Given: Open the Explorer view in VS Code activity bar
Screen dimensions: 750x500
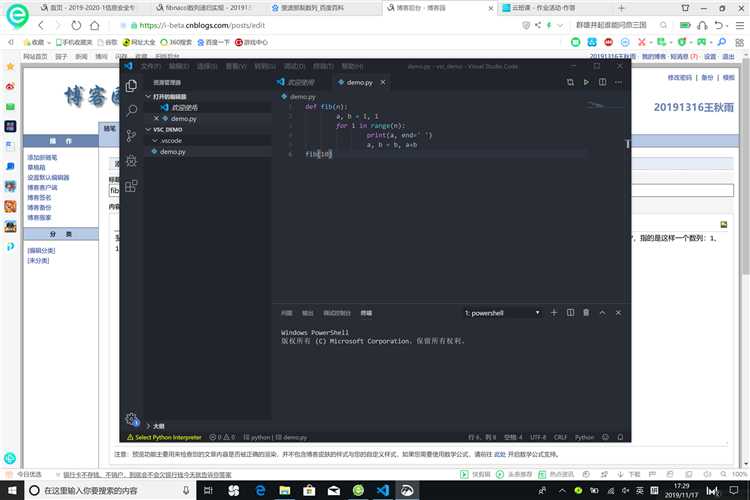Looking at the screenshot, I should [131, 86].
